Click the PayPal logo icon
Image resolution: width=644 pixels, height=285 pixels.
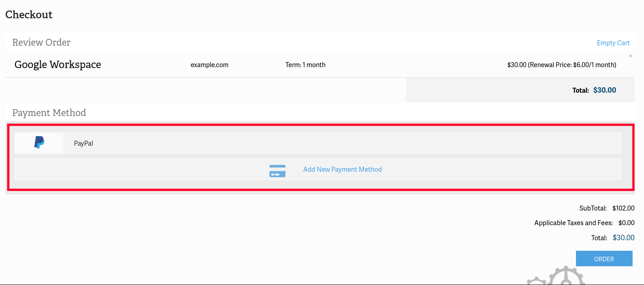pos(40,142)
